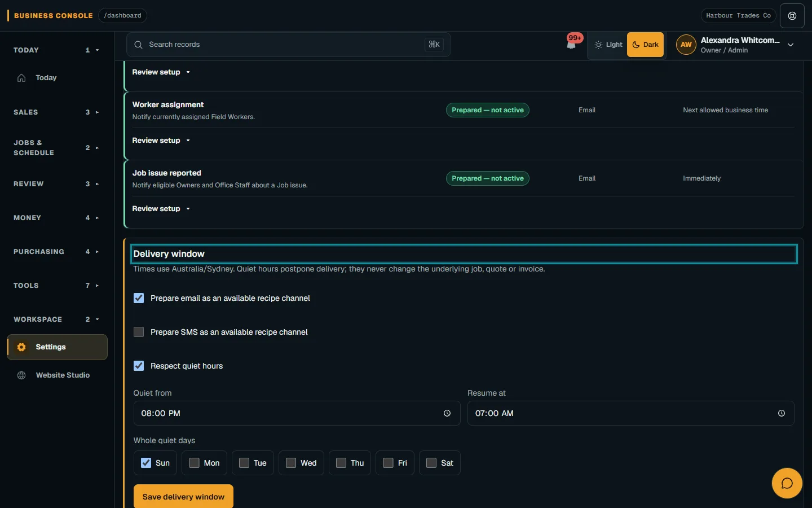Image resolution: width=812 pixels, height=508 pixels.
Task: Click the Today home icon in sidebar
Action: [21, 78]
